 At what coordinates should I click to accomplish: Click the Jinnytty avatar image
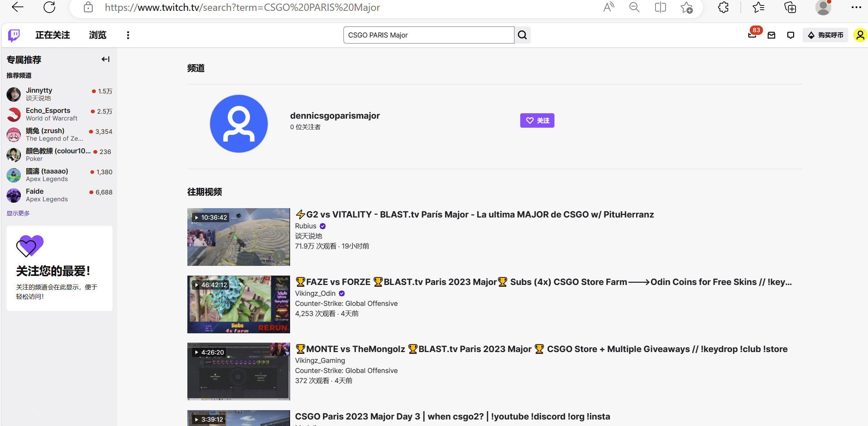tap(14, 94)
